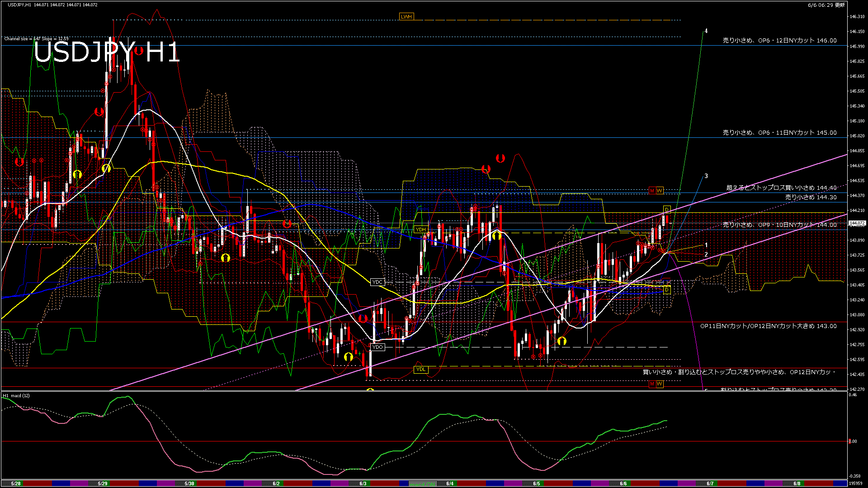Click the red M pivot box near 144.40
Viewport: 868px width, 488px height.
click(x=652, y=191)
